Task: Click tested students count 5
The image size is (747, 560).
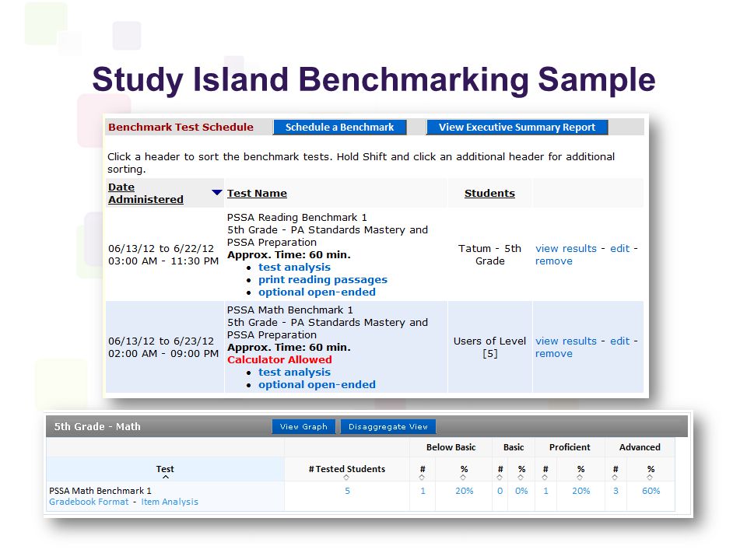Action: 347,491
